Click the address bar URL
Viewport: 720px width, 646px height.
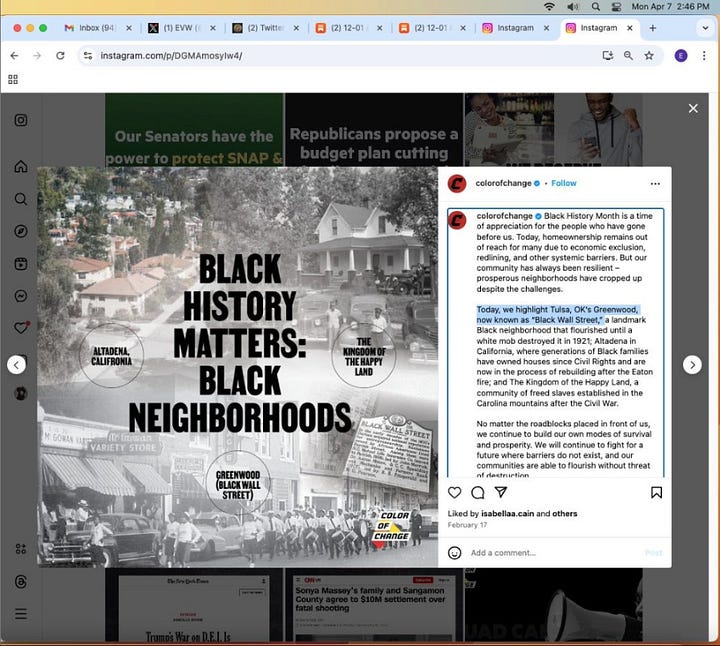tap(171, 56)
